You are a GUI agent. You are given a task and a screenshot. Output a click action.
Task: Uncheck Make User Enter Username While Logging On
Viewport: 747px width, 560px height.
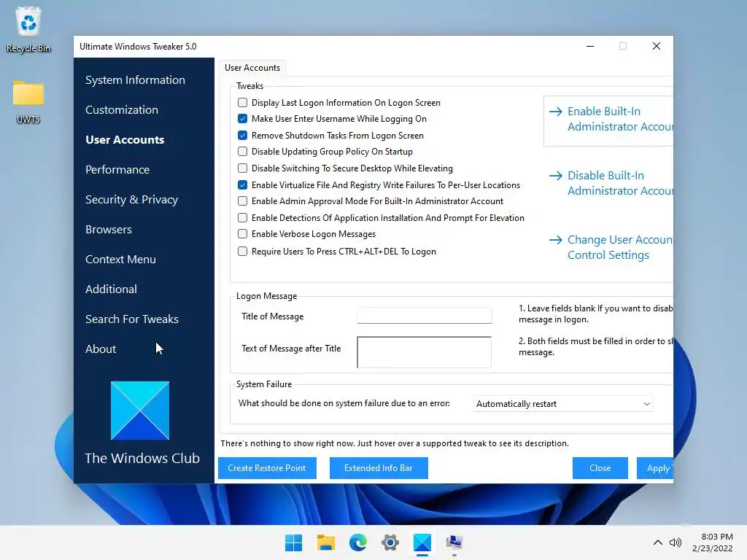pyautogui.click(x=242, y=119)
